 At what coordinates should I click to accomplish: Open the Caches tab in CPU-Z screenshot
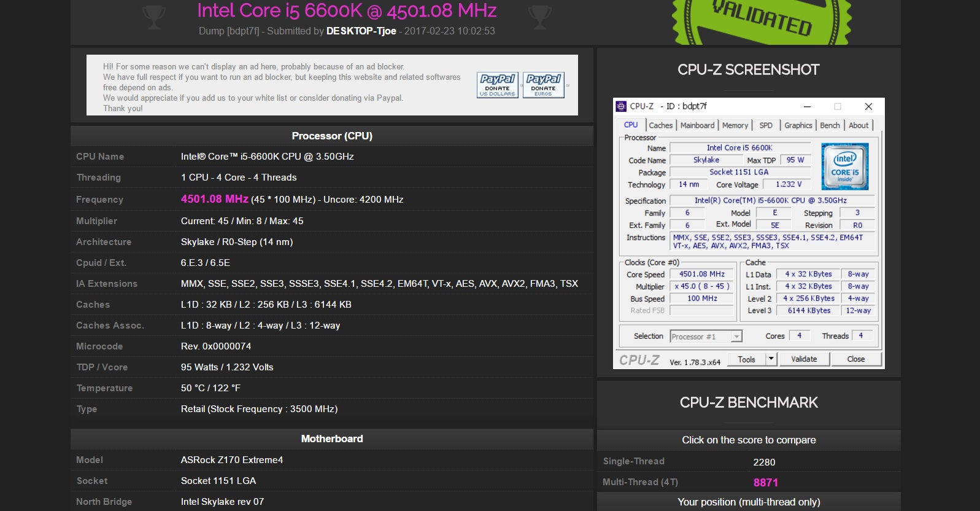click(661, 125)
